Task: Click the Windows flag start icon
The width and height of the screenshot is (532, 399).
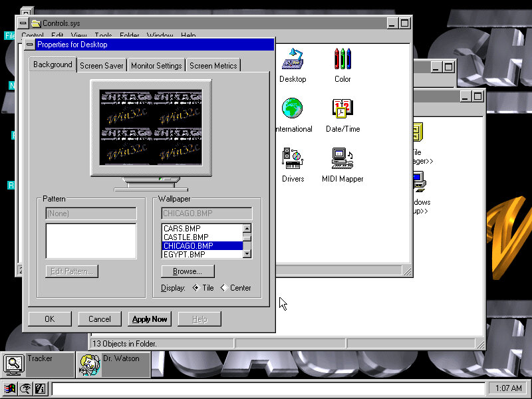Action: click(x=10, y=388)
